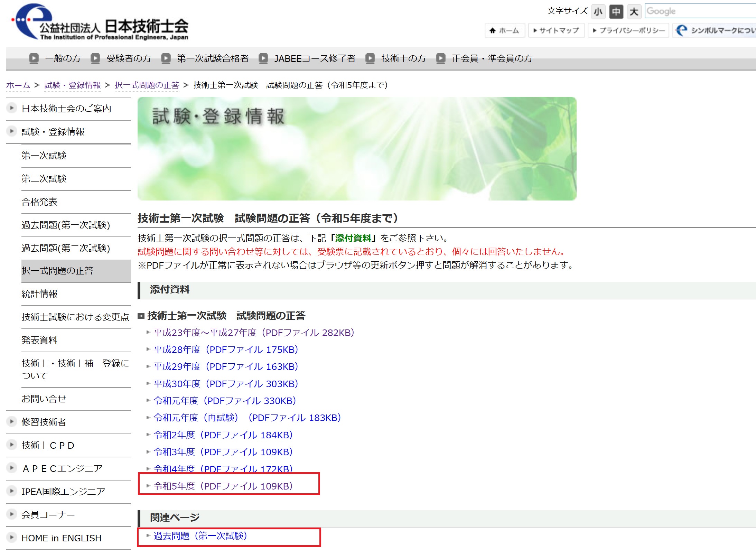Open 修習技術者 in the sidebar
This screenshot has height=550, width=756.
point(44,422)
